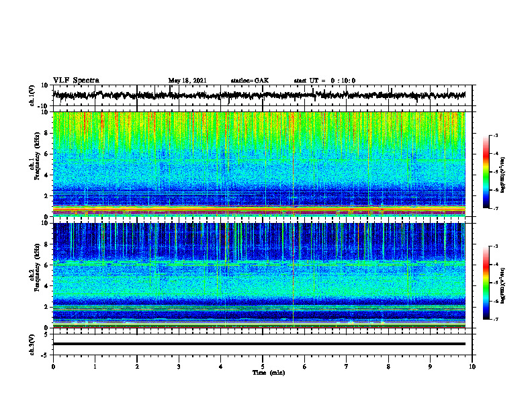This screenshot has height=411, width=532.
Task: Click the ch.2 color bar PSD unit label
Action: tap(502, 285)
